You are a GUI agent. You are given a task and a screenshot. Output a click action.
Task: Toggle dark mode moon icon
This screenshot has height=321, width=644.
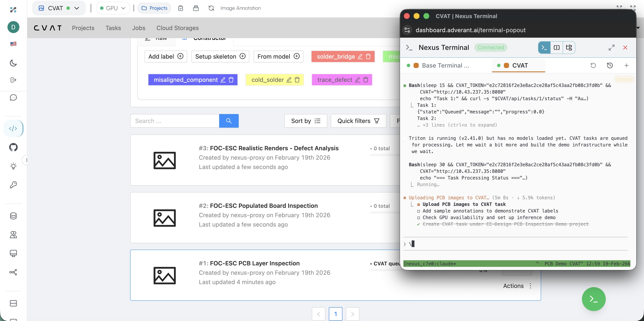click(x=13, y=63)
